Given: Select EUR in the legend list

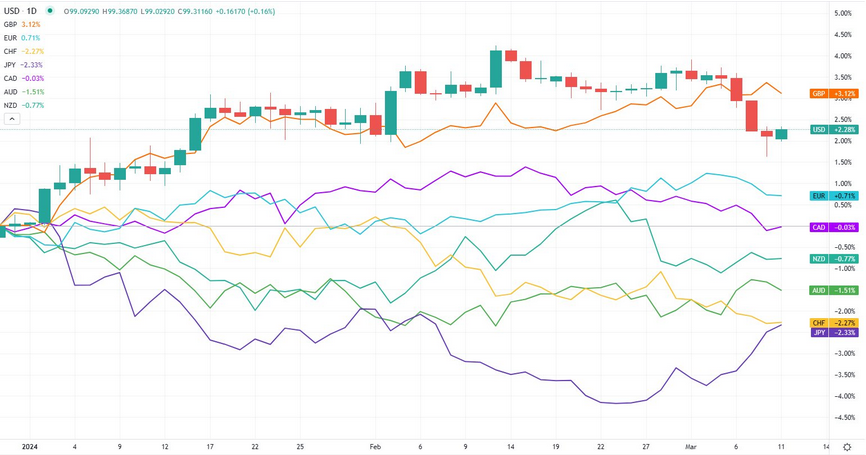Looking at the screenshot, I should [x=11, y=37].
